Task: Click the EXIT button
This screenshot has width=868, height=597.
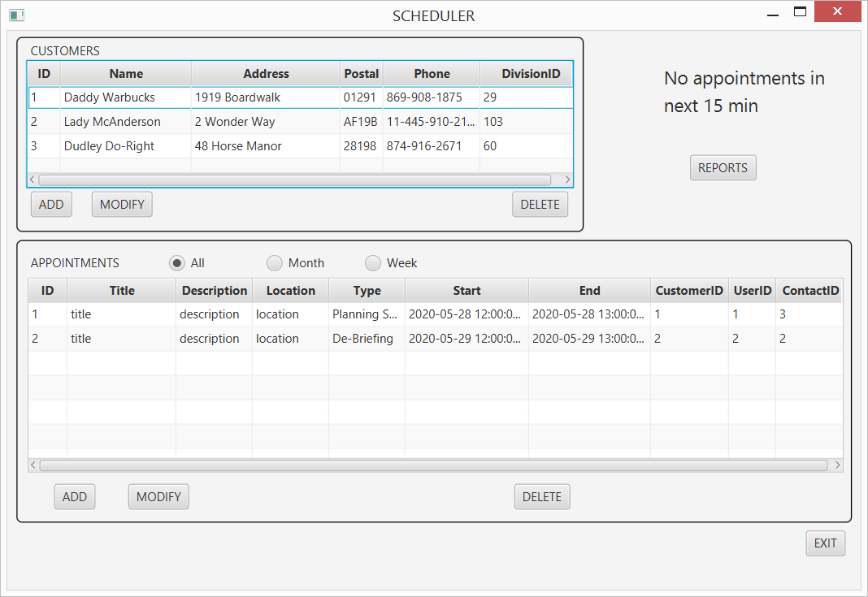Action: click(x=825, y=543)
